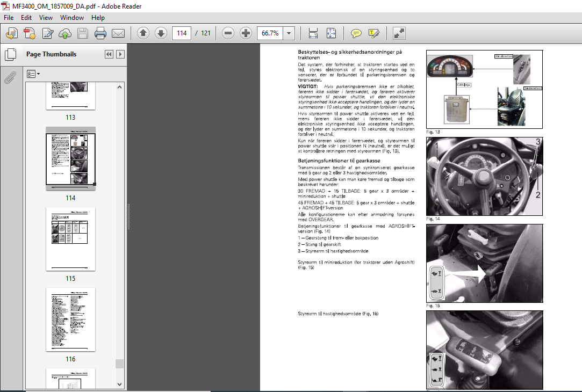Click the Fig. 14 caption text
This screenshot has width=582, height=392.
pyautogui.click(x=433, y=219)
